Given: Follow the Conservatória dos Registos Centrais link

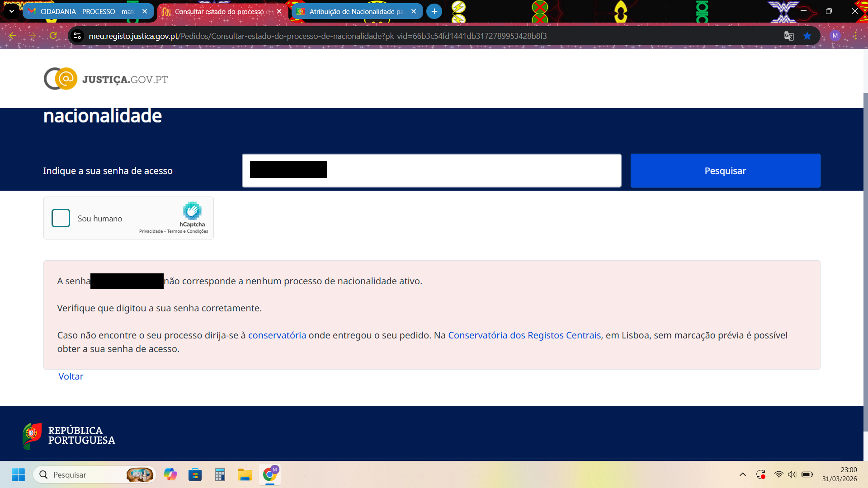Looking at the screenshot, I should [x=524, y=335].
